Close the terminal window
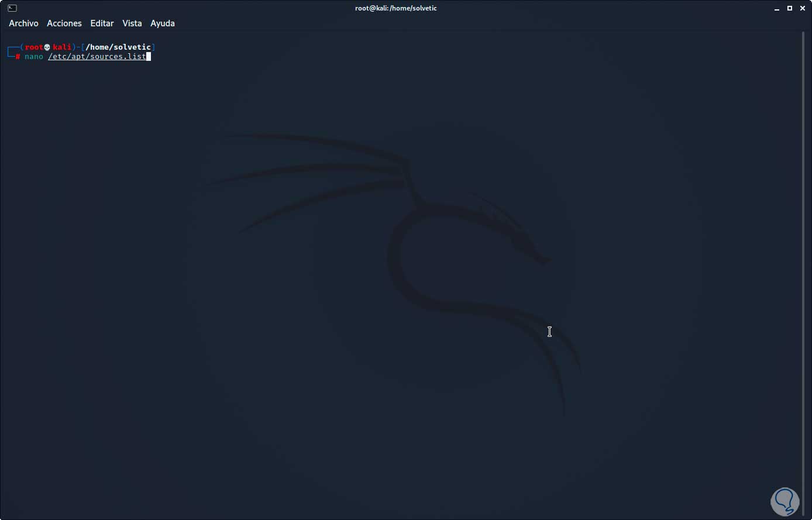 (802, 8)
